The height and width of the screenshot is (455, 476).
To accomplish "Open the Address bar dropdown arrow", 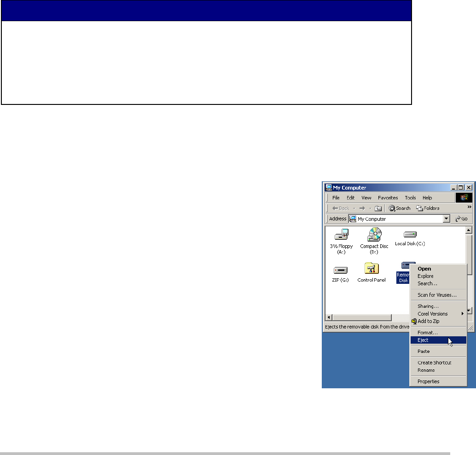I will (446, 219).
